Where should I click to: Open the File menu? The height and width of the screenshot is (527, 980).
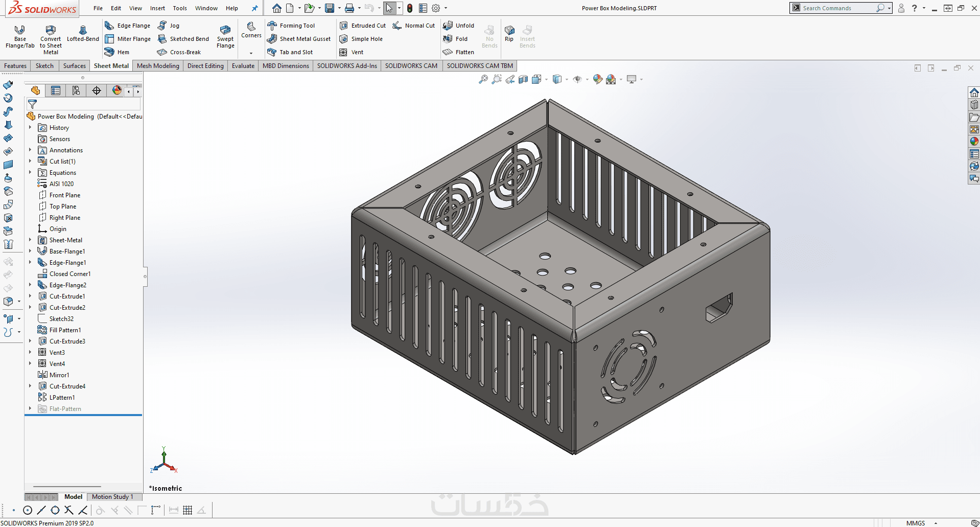(98, 8)
